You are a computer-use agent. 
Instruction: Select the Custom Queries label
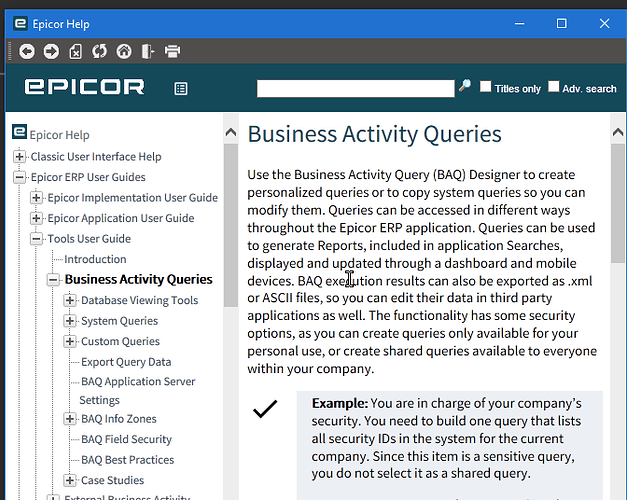pos(120,341)
